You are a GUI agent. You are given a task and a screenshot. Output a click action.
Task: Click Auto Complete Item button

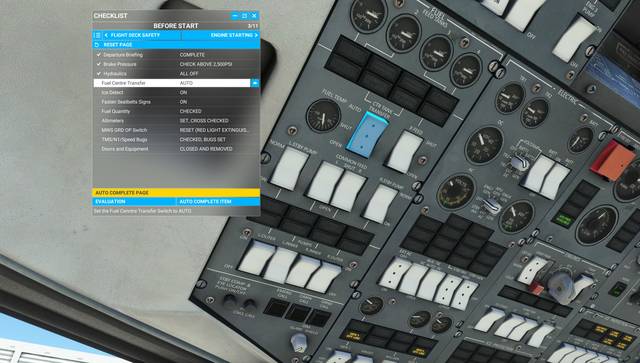point(218,202)
